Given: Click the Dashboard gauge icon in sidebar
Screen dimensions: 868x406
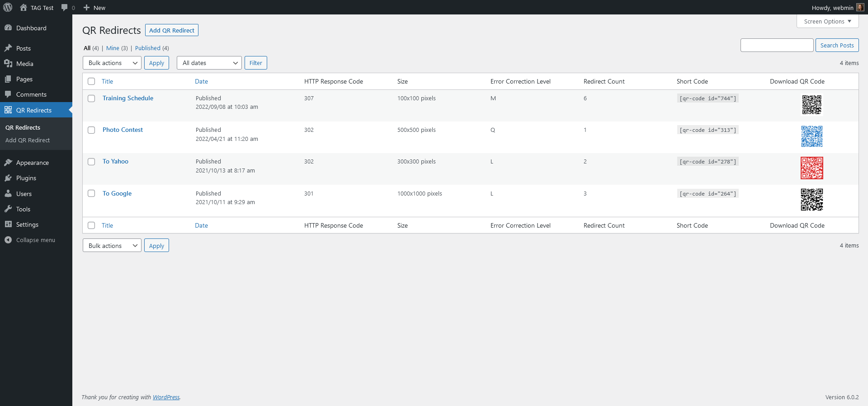Looking at the screenshot, I should [x=8, y=28].
